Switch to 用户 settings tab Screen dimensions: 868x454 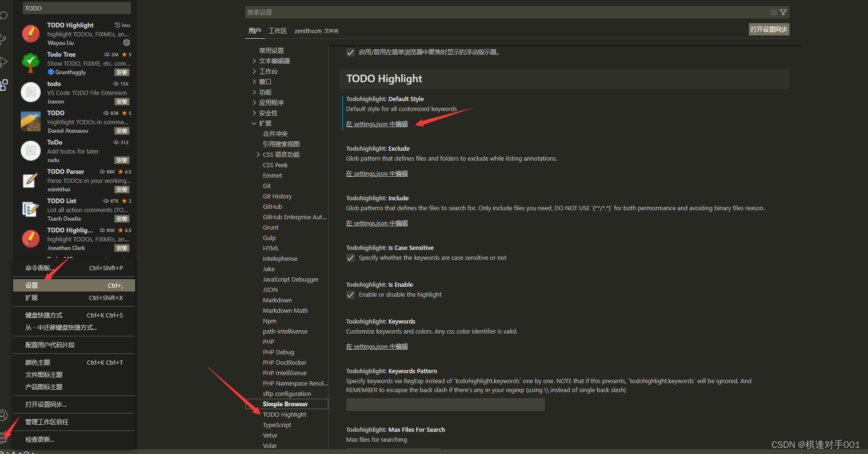click(x=255, y=31)
